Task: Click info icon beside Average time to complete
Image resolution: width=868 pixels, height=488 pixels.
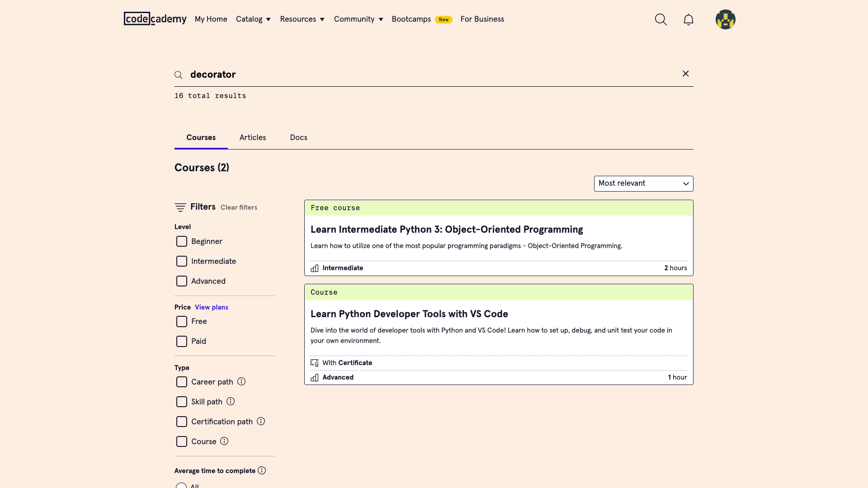Action: pyautogui.click(x=262, y=470)
